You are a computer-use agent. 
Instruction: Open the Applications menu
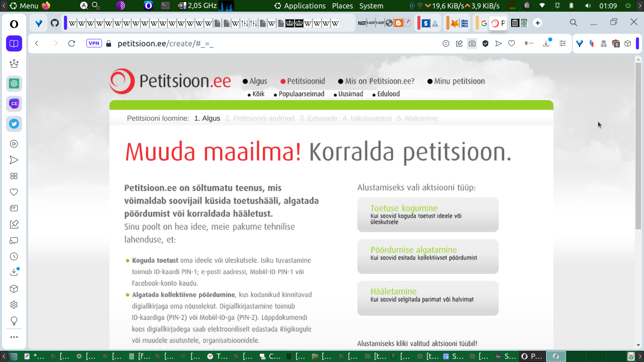(x=300, y=6)
